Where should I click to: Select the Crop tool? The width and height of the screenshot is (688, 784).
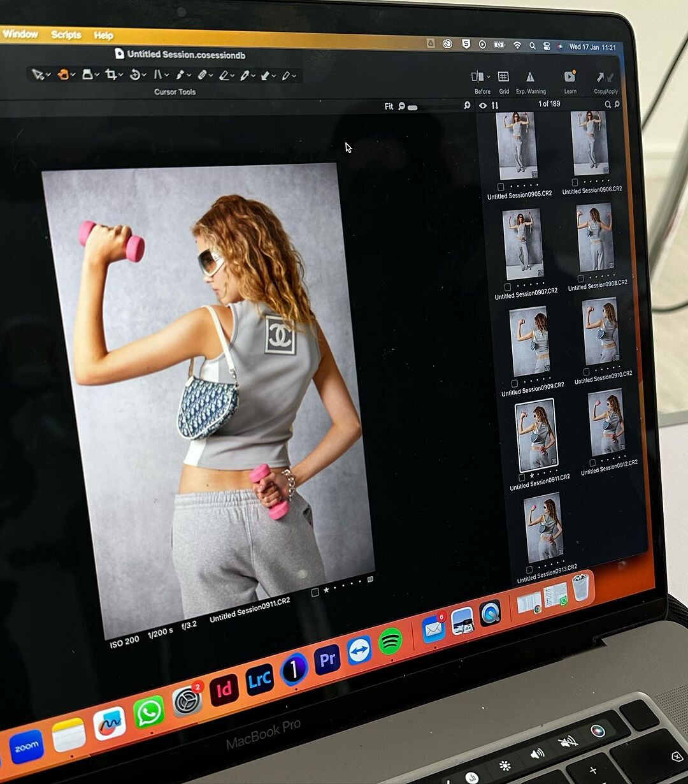(x=111, y=75)
